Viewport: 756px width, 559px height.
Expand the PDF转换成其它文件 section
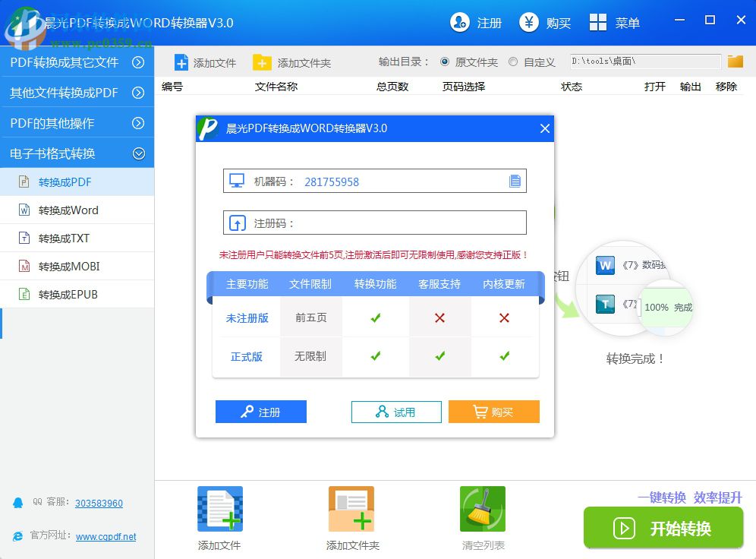pyautogui.click(x=76, y=63)
